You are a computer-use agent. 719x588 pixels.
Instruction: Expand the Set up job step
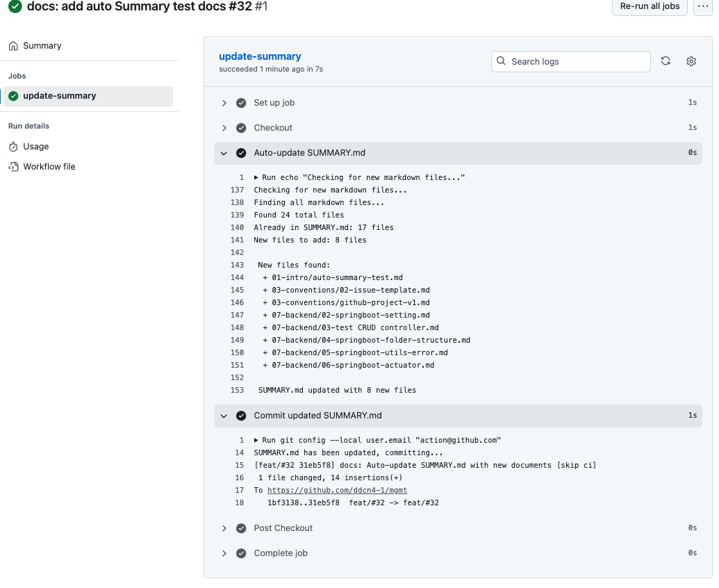(x=224, y=103)
